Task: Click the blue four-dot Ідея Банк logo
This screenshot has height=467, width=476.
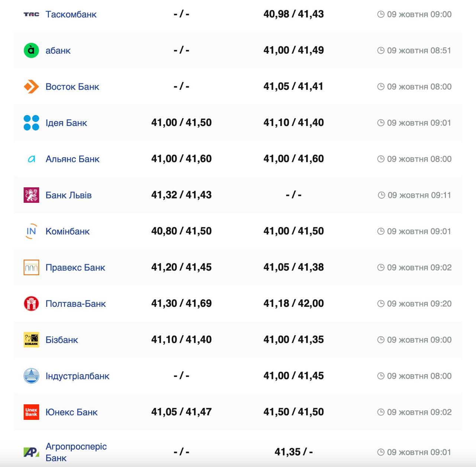Action: click(31, 123)
